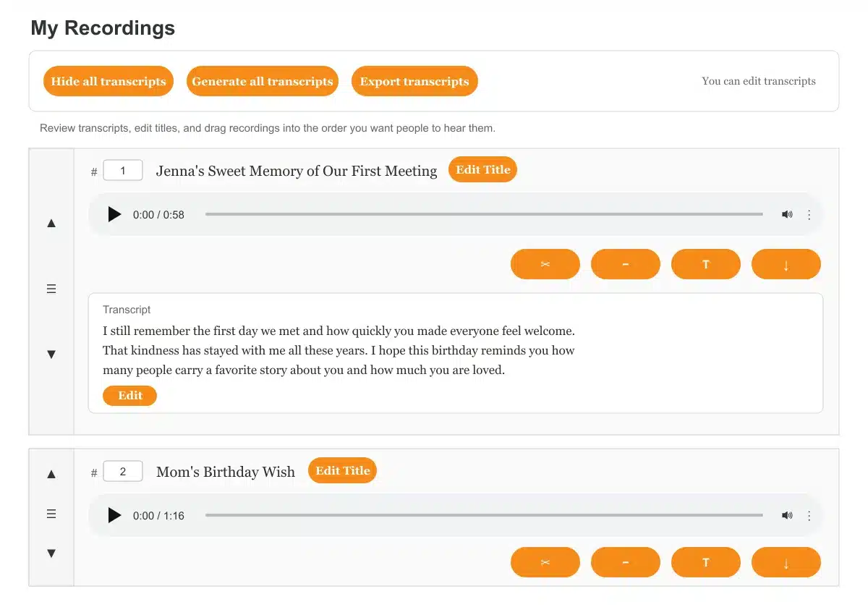Mute audio on Mom's Birthday Wish player
This screenshot has height=615, width=868.
coord(787,515)
